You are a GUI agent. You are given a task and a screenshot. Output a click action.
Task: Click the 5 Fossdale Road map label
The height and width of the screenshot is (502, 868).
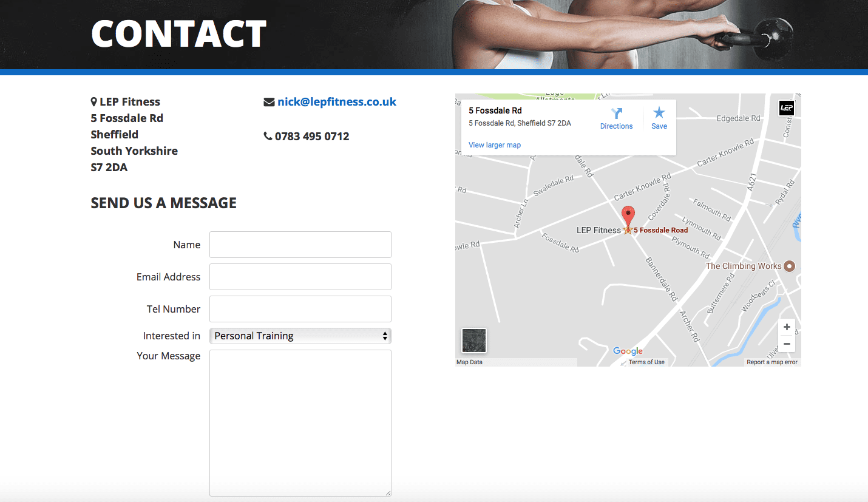[x=661, y=231]
